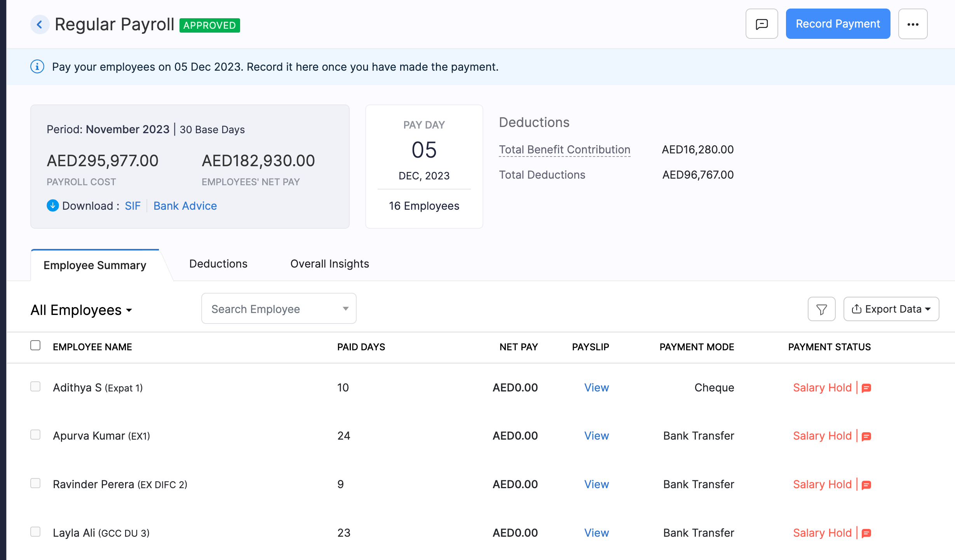The width and height of the screenshot is (955, 560).
Task: View payslip for Apurva Kumar
Action: (596, 436)
